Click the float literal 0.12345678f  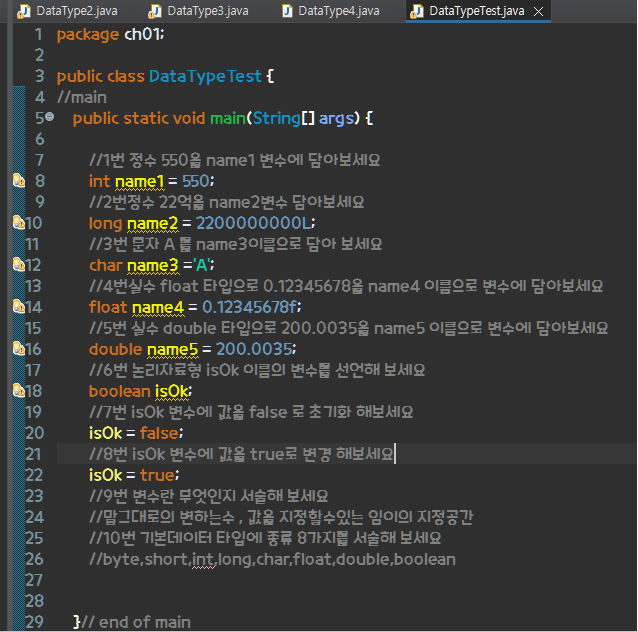pyautogui.click(x=249, y=307)
